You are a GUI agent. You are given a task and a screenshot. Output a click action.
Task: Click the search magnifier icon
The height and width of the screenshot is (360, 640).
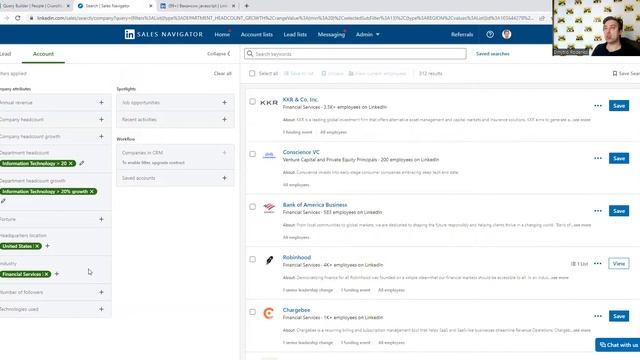click(250, 54)
